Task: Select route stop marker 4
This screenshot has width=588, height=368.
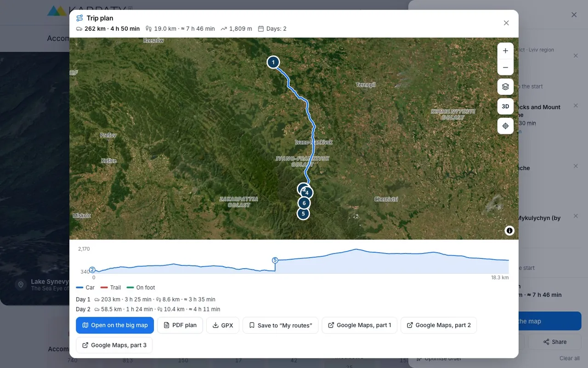Action: point(307,193)
